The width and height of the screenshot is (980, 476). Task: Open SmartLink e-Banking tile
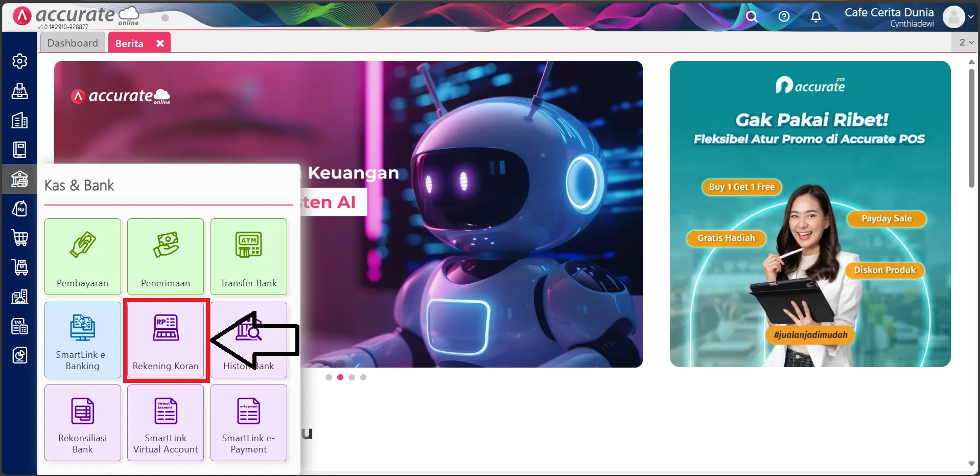(82, 339)
